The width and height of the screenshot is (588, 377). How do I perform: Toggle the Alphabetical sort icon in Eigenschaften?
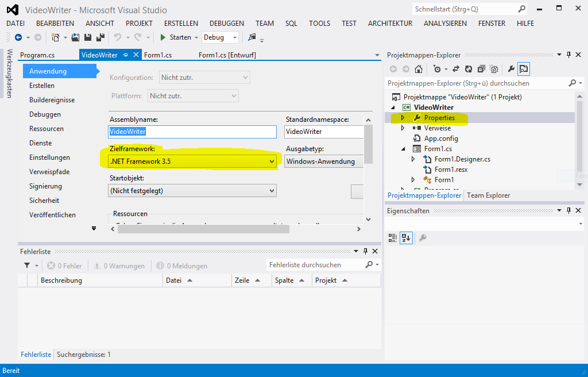406,238
